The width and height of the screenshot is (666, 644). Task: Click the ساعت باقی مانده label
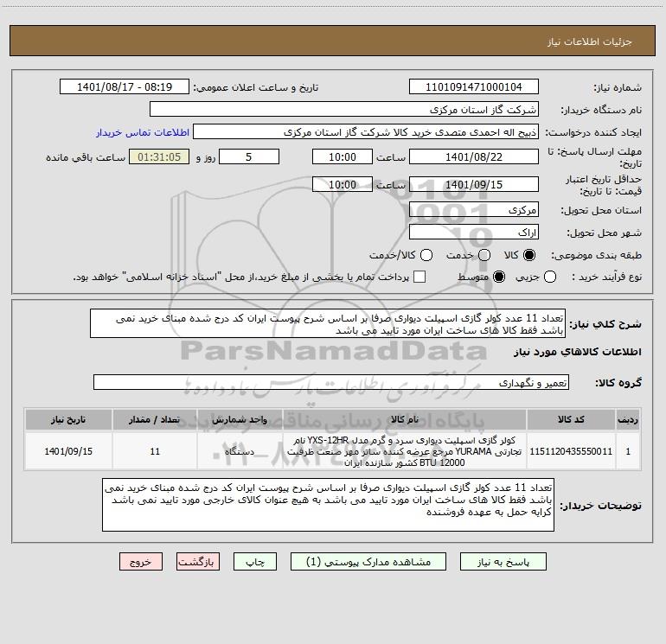pos(86,157)
